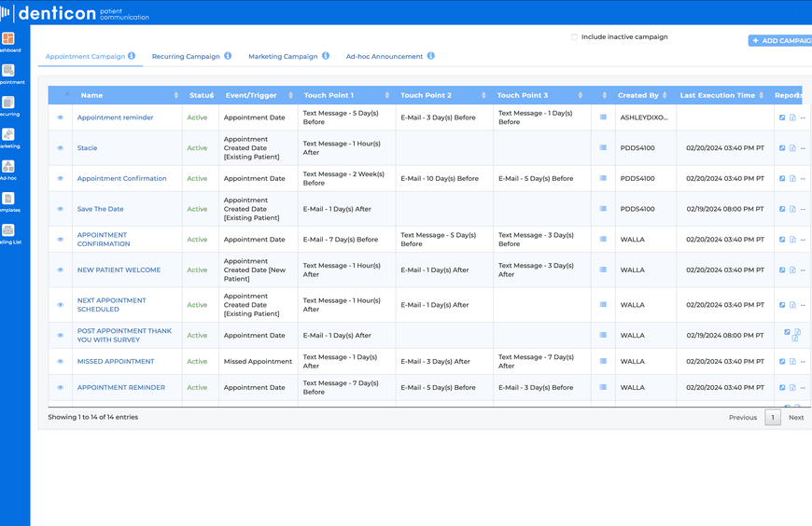812x526 pixels.
Task: Sort by the Created By column arrows
Action: 665,95
